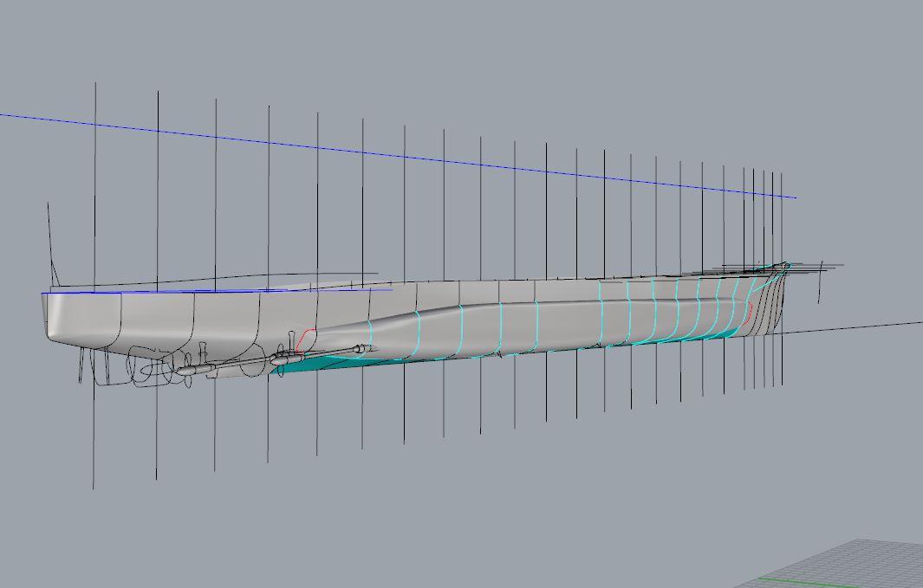Select the long diagonal blue line above hull
923x588 pixels.
398,156
